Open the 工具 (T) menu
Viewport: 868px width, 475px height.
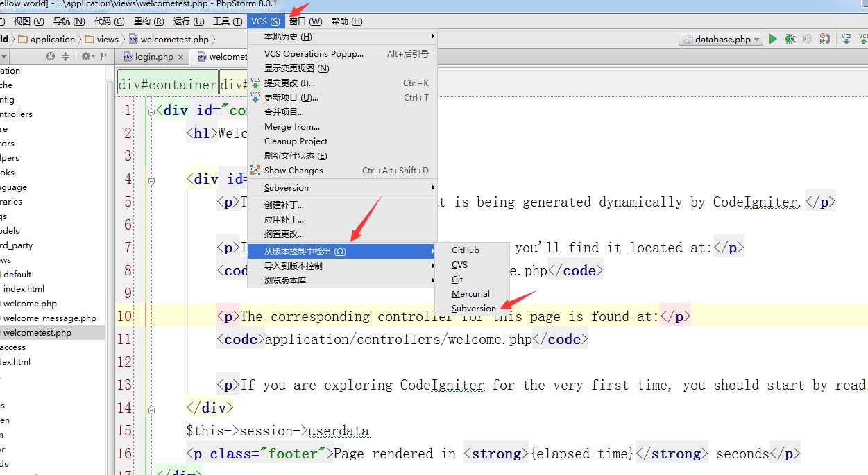tap(228, 21)
